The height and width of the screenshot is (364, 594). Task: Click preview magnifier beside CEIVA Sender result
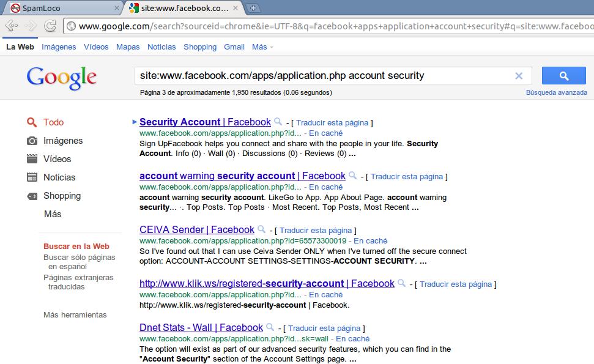[x=261, y=229]
